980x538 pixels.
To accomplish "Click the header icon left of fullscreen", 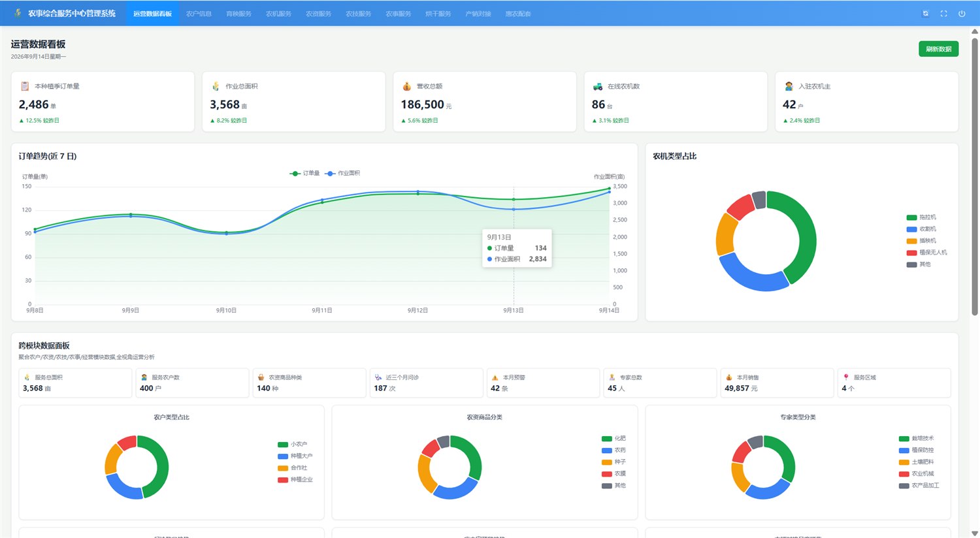I will 925,14.
